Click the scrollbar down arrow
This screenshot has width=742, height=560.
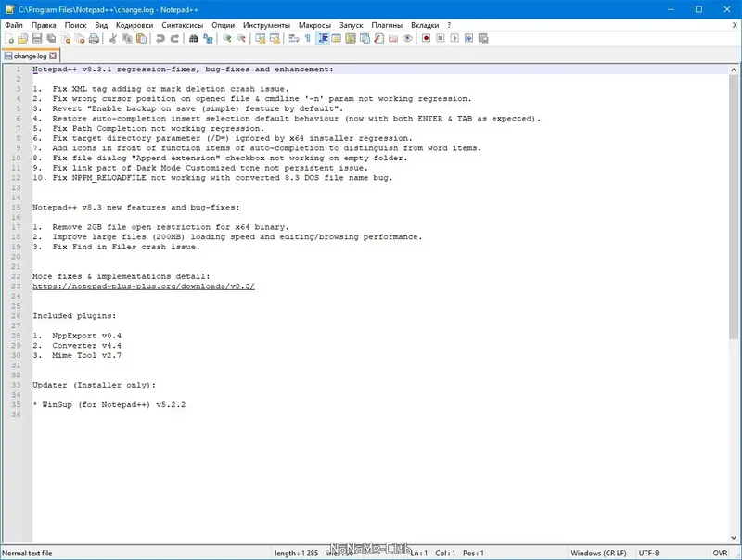pyautogui.click(x=734, y=538)
